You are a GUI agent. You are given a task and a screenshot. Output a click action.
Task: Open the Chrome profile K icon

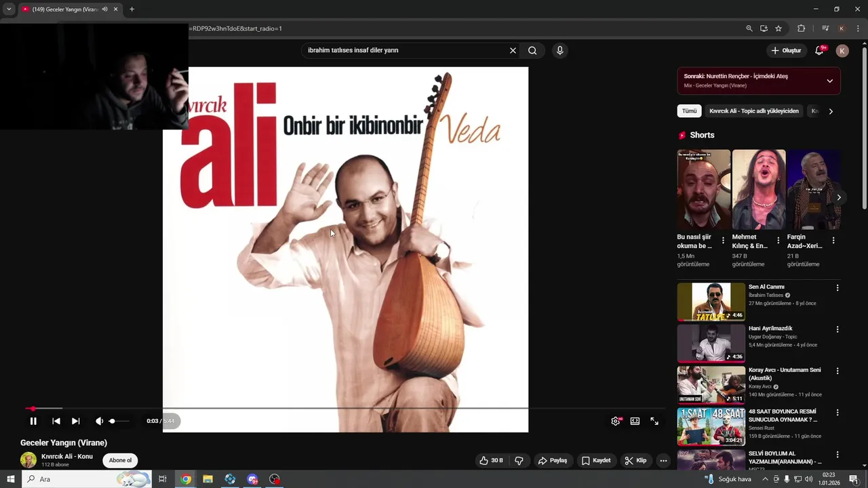(842, 28)
